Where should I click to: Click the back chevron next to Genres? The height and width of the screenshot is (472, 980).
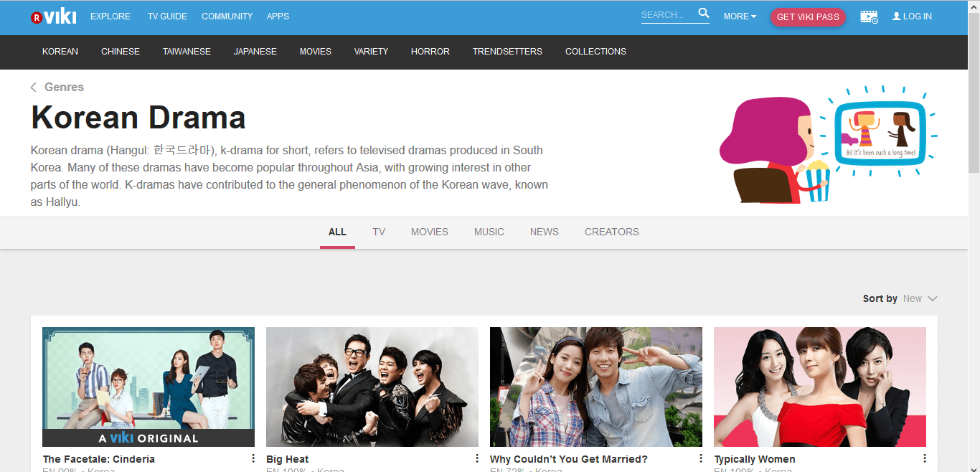pyautogui.click(x=33, y=87)
